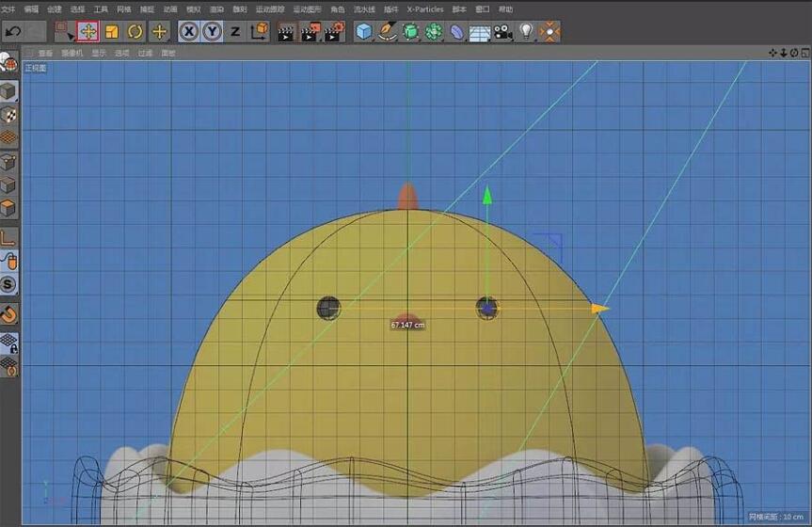Switch to Texture mode checkered cube
This screenshot has height=527, width=812.
click(8, 115)
